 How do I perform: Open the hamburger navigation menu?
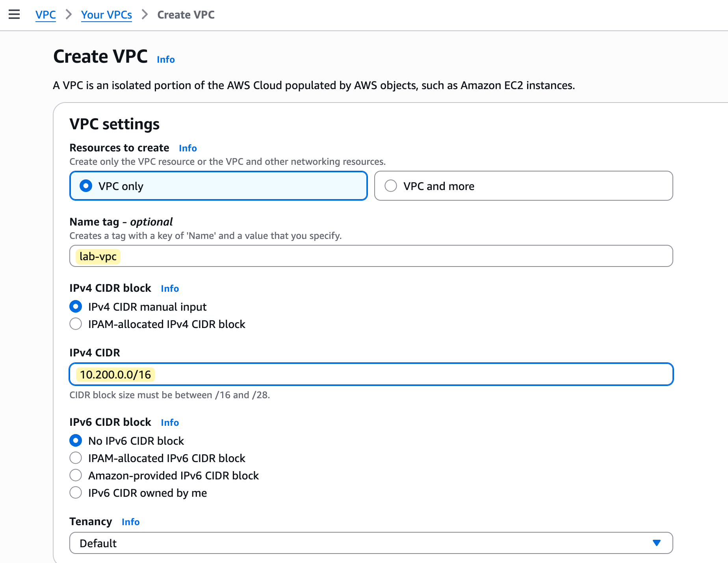(x=14, y=15)
